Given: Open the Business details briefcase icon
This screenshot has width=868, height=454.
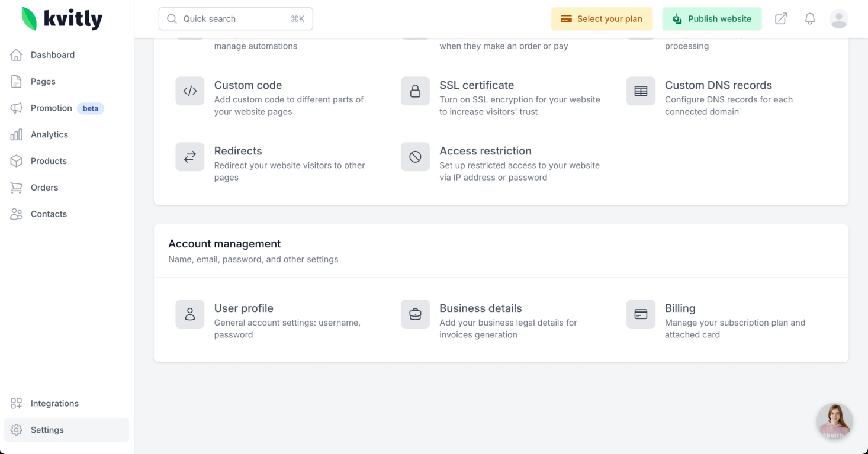Looking at the screenshot, I should pyautogui.click(x=415, y=314).
